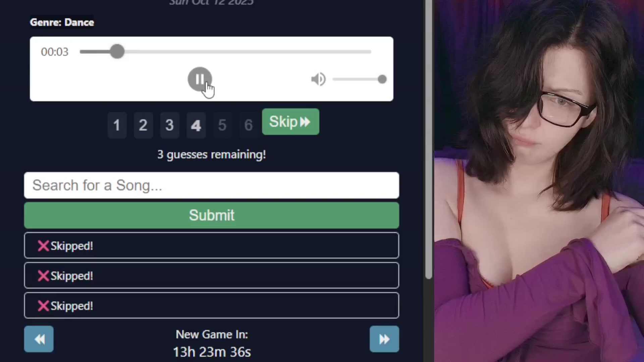This screenshot has height=362, width=644.
Task: Mute audio via the speaker icon
Action: (x=318, y=79)
